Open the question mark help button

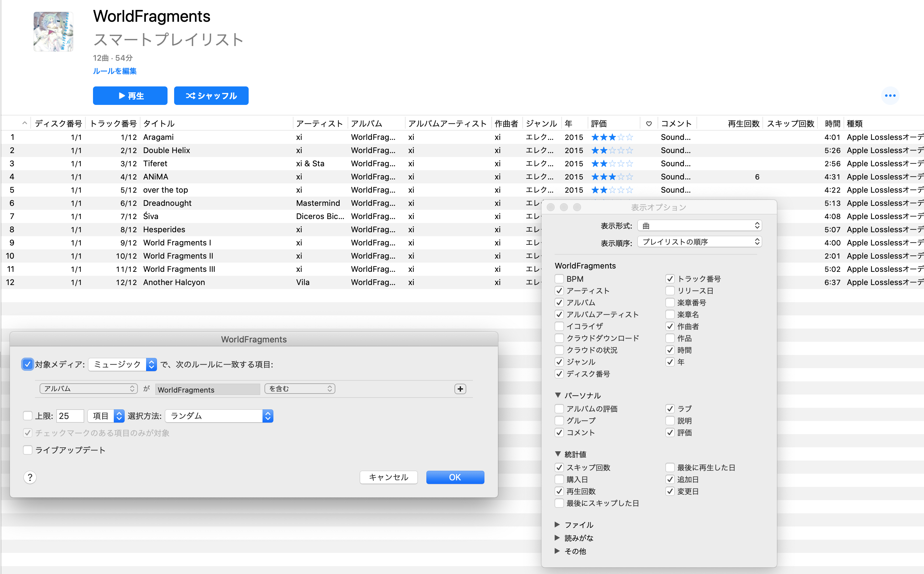[30, 477]
